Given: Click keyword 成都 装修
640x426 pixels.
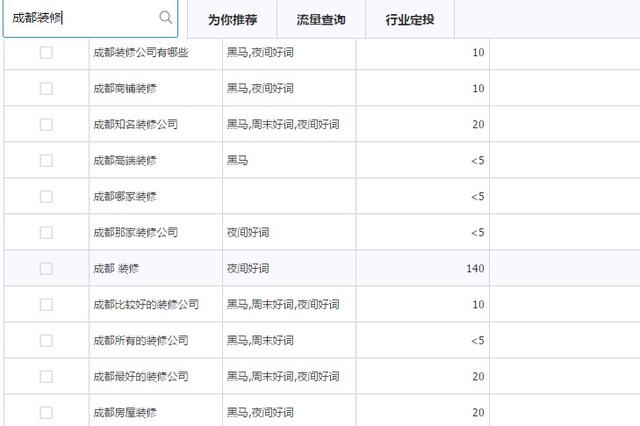Looking at the screenshot, I should pos(116,268).
